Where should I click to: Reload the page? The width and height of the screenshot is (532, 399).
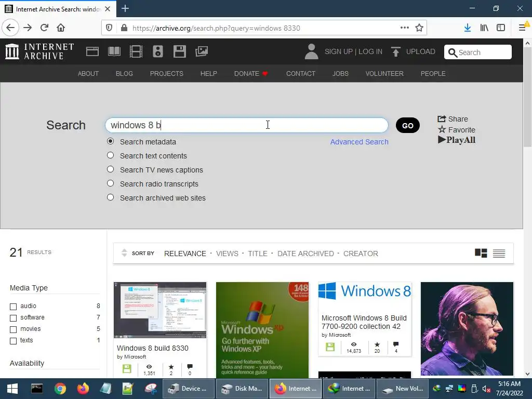click(45, 28)
